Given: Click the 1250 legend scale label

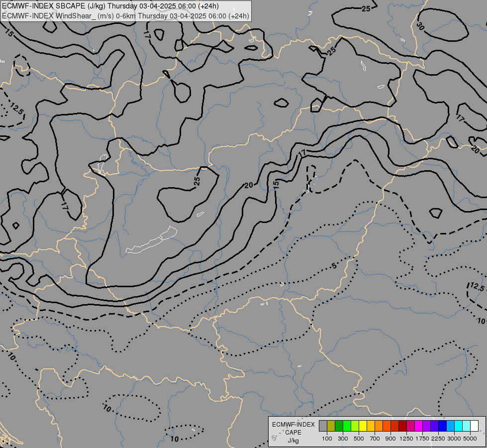Looking at the screenshot, I should 406,439.
